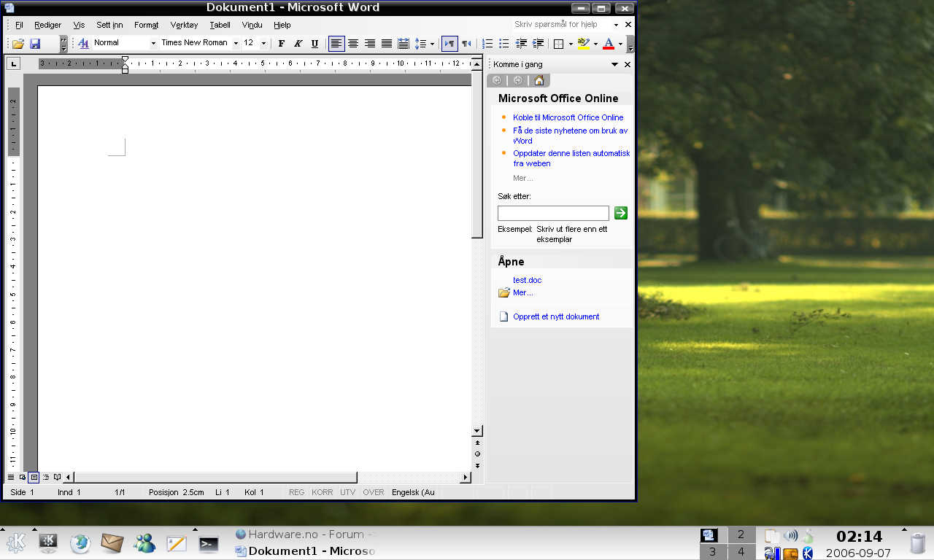Open the Tabell menu
This screenshot has height=560, width=934.
220,25
